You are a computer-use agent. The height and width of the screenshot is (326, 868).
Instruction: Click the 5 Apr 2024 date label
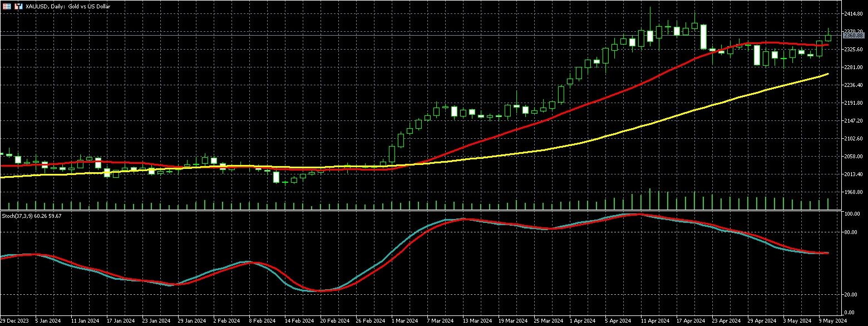[x=618, y=321]
